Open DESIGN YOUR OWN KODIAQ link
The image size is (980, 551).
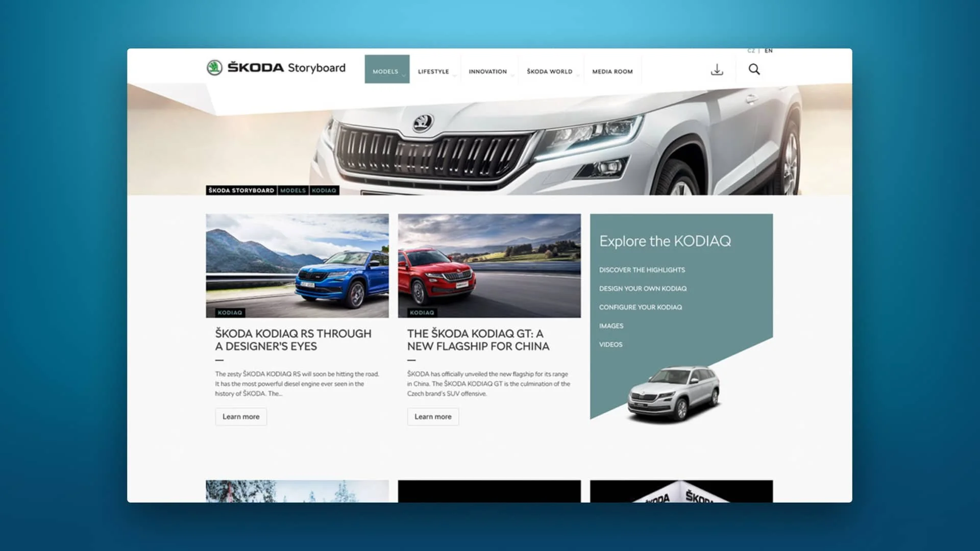click(643, 289)
